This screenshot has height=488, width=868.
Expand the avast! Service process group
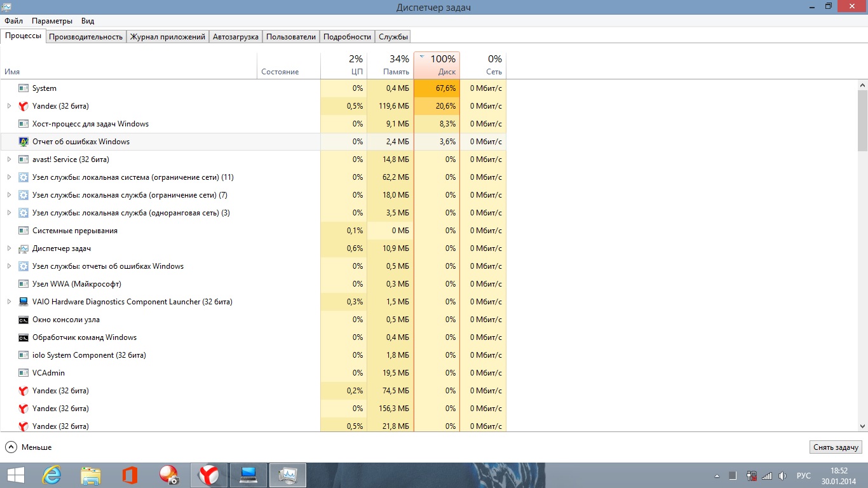pyautogui.click(x=9, y=159)
